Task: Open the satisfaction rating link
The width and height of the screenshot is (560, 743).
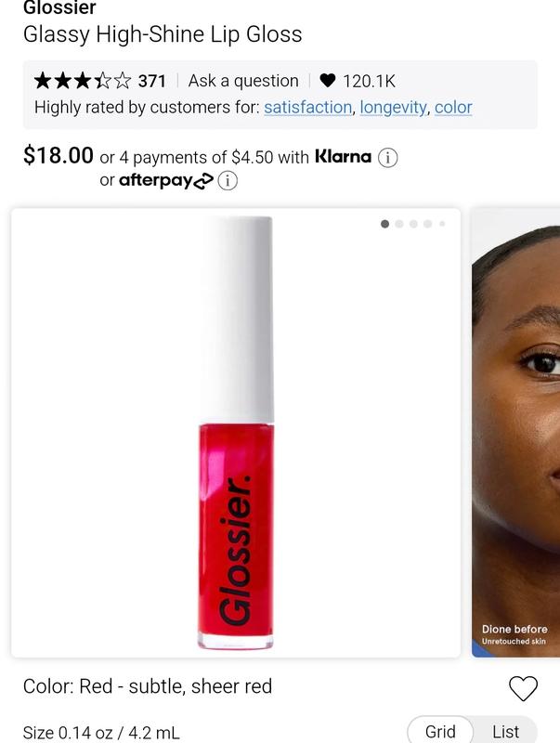Action: [308, 108]
